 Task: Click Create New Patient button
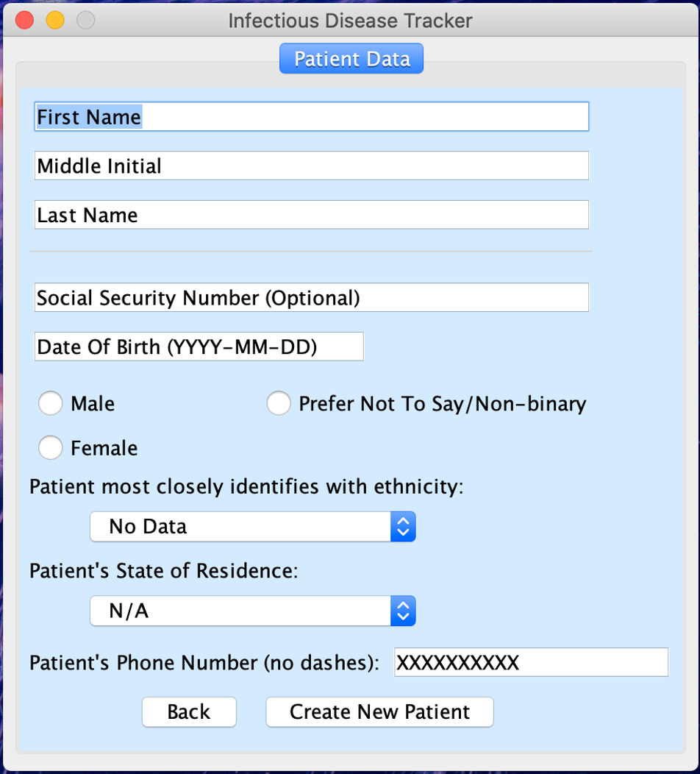click(x=379, y=711)
